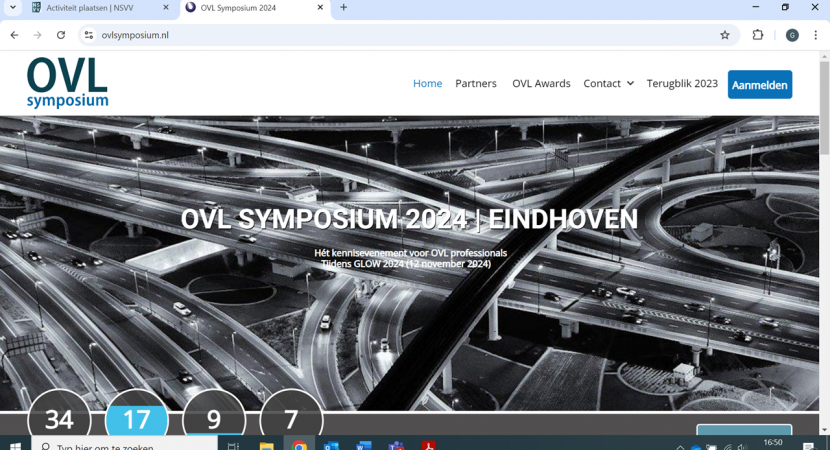Open the Home menu item
830x450 pixels.
(427, 84)
